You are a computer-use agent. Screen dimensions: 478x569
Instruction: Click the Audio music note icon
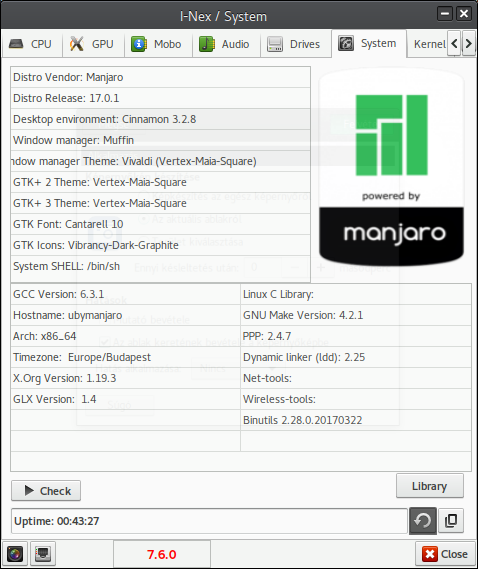(x=207, y=44)
